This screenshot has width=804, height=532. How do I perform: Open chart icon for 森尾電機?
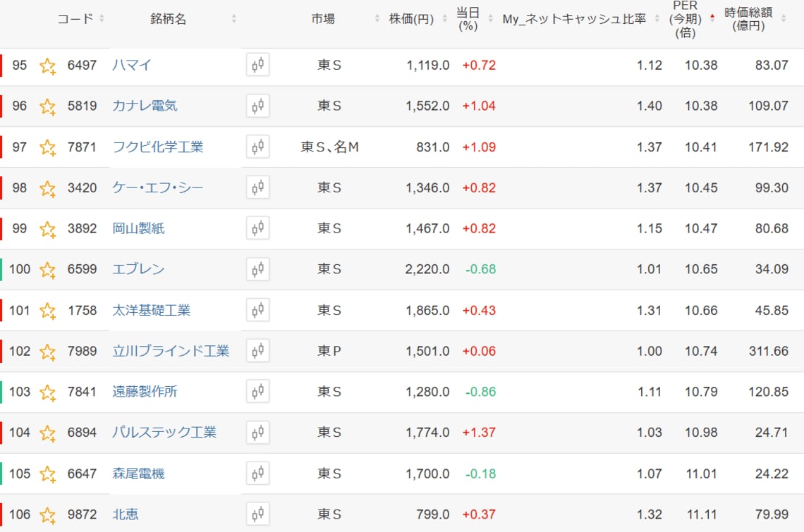coord(258,474)
